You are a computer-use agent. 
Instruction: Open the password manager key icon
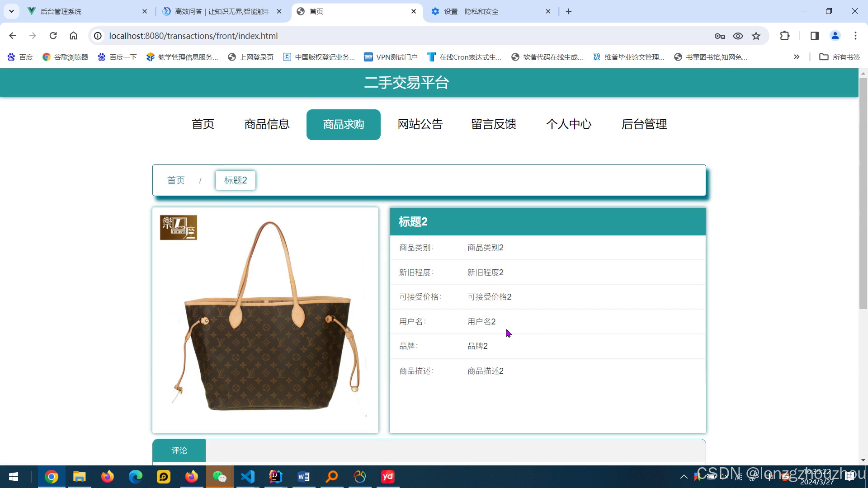click(720, 36)
